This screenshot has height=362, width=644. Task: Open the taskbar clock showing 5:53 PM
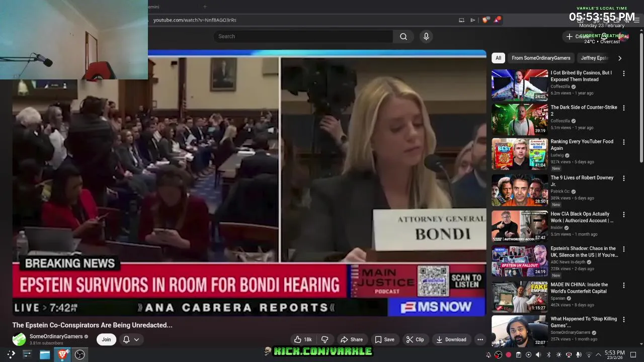(x=614, y=355)
